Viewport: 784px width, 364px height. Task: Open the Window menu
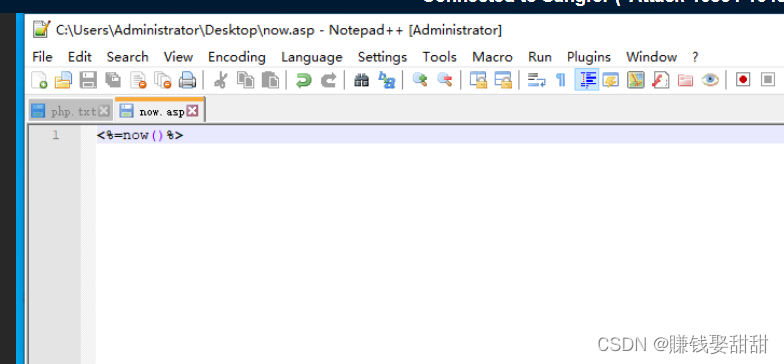652,57
